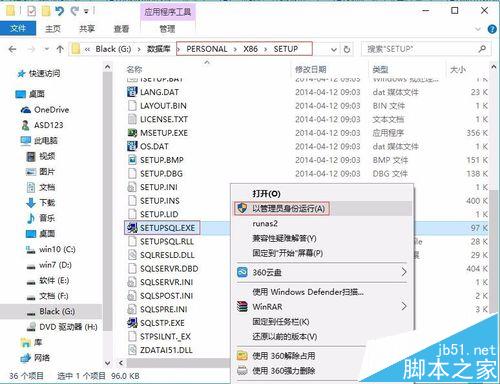Sort by the 类型 column header
Viewport: 500px width, 384px height.
(380, 69)
